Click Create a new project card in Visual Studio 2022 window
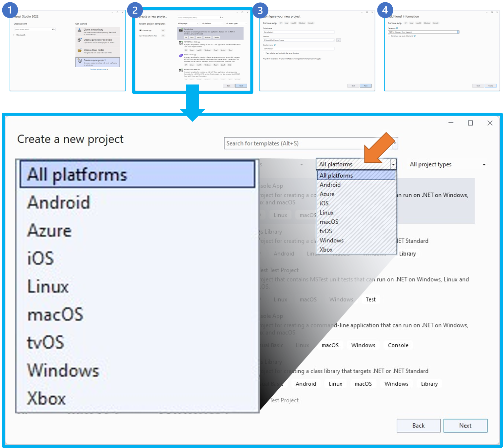The height and width of the screenshot is (448, 503). (97, 62)
